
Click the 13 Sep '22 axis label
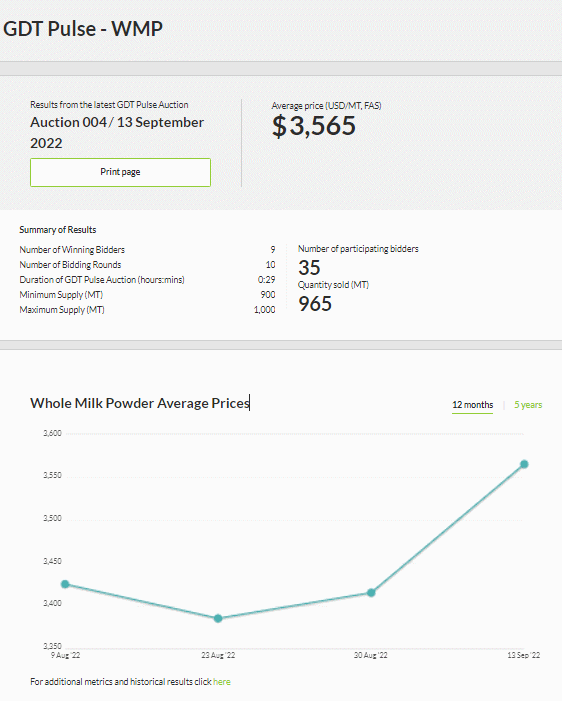coord(524,655)
